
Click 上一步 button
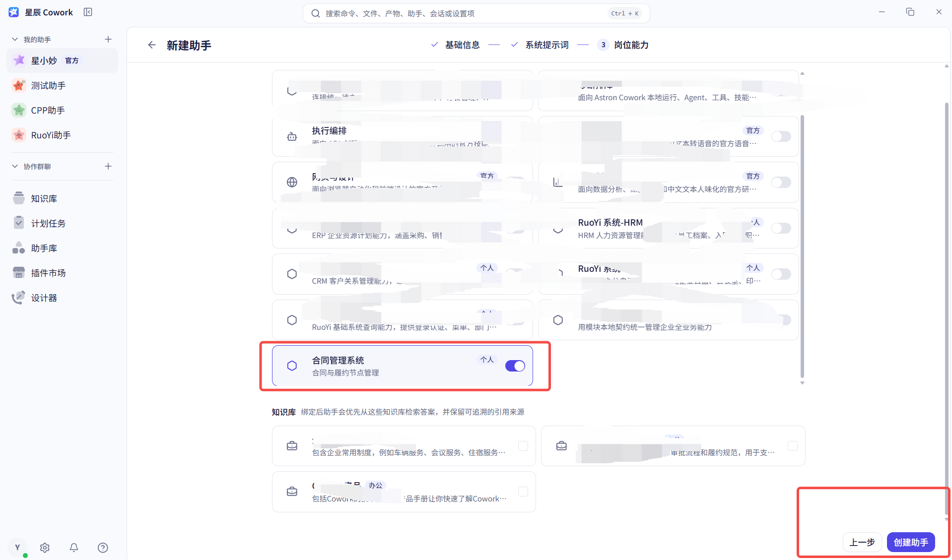click(862, 542)
